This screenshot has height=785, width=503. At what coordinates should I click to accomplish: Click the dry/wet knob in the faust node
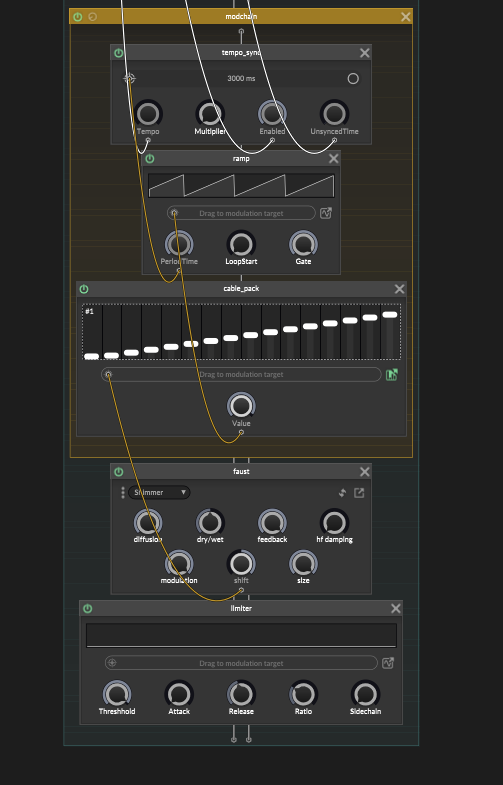[x=210, y=523]
